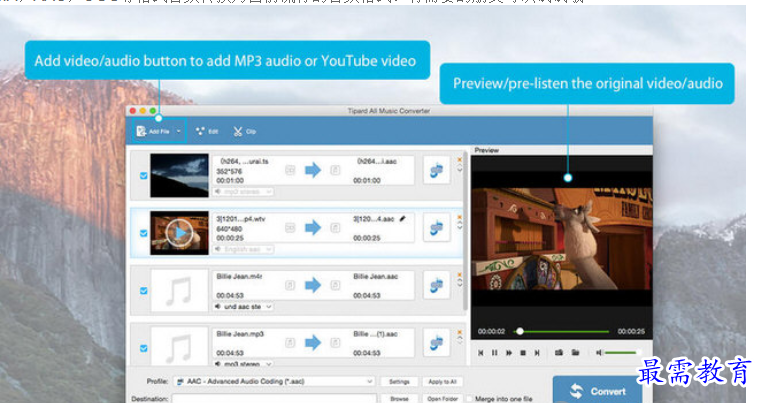The height and width of the screenshot is (403, 760).
Task: Skip to next in preview player
Action: point(537,353)
